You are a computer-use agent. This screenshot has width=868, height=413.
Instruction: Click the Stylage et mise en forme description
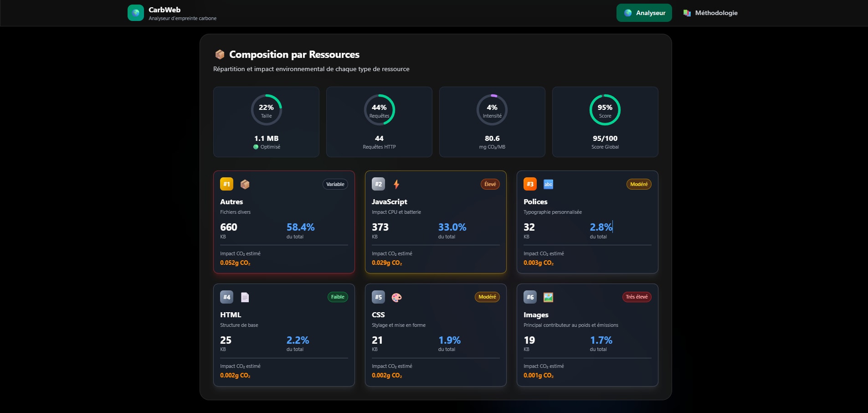click(x=399, y=325)
